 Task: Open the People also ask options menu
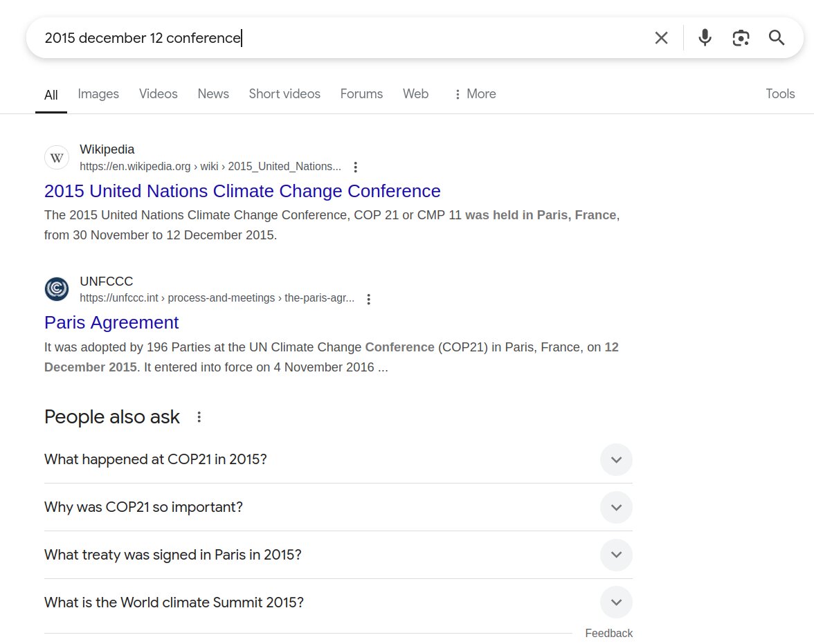[x=199, y=416]
